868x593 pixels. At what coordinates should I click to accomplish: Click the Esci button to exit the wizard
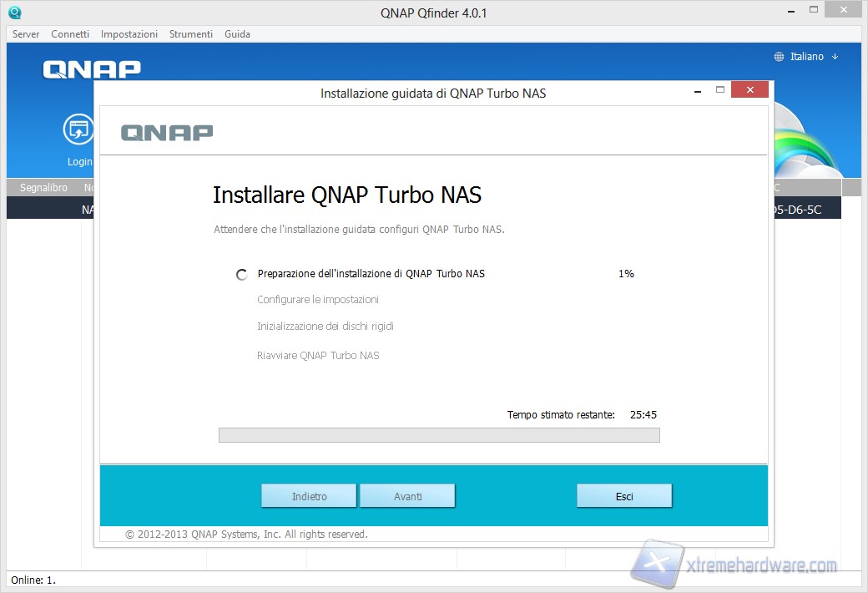(x=624, y=496)
